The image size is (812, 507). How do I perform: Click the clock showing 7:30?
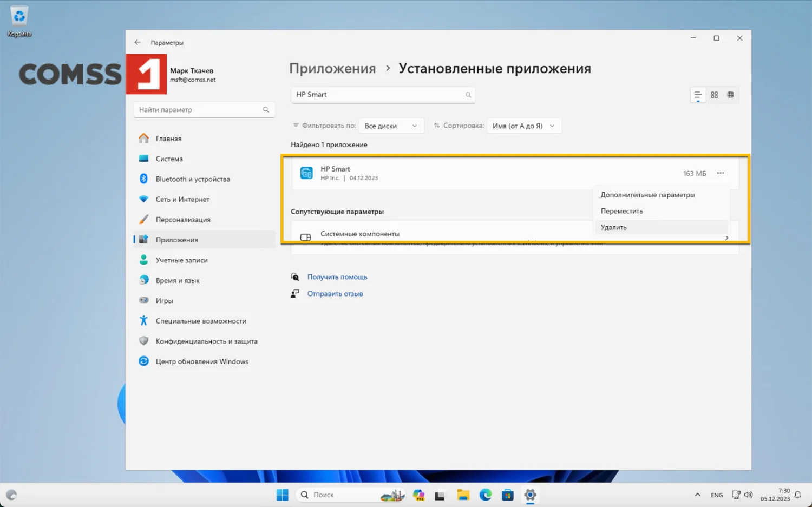pyautogui.click(x=784, y=491)
